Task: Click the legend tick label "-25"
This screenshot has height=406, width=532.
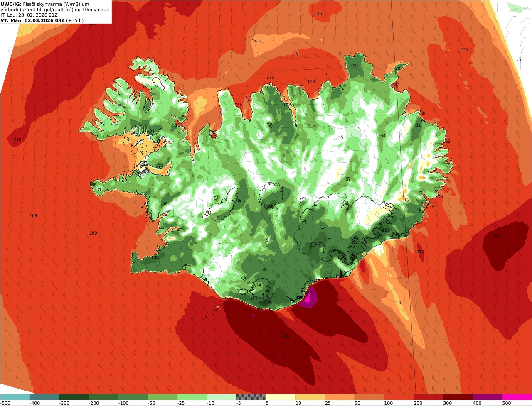Action: (x=182, y=403)
